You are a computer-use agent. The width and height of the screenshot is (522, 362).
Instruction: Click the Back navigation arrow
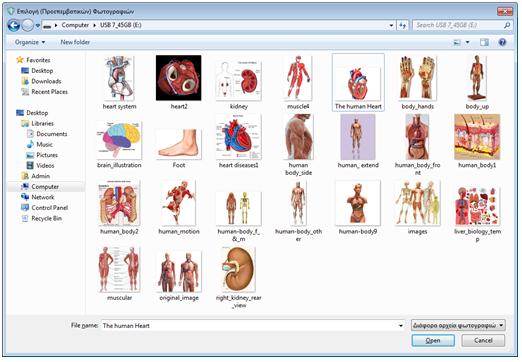(x=13, y=25)
